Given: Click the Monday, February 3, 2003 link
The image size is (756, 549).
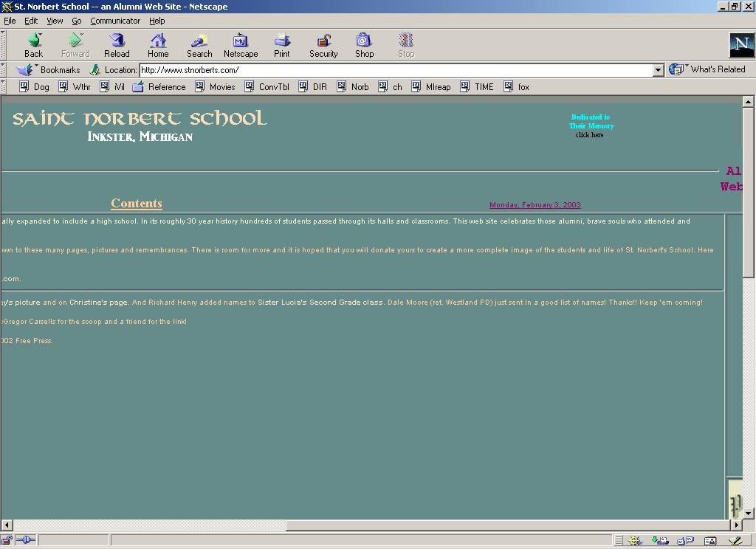Looking at the screenshot, I should pos(535,205).
